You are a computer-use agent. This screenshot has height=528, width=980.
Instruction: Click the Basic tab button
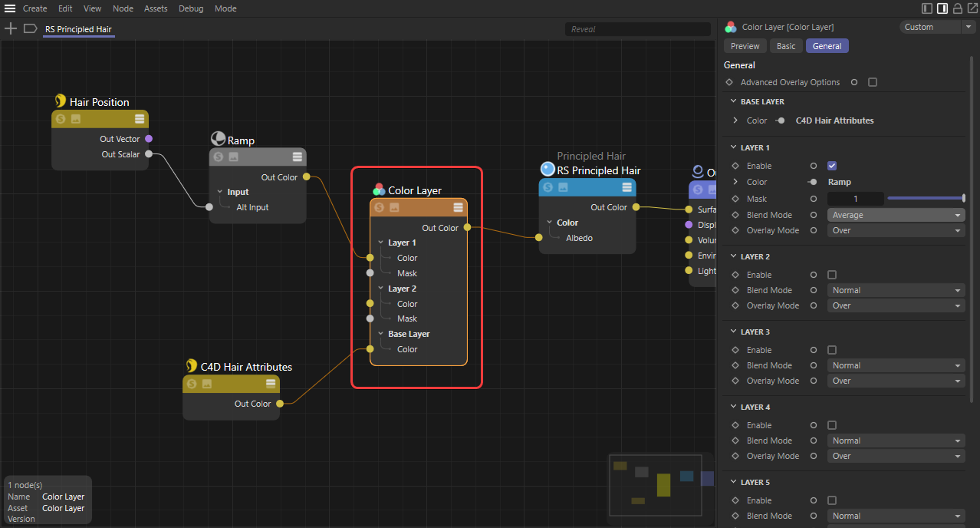pos(786,46)
